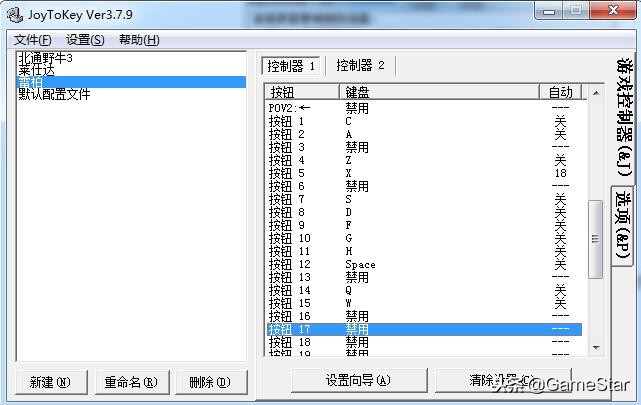Open the 设置(S) menu
This screenshot has width=641, height=405.
85,40
